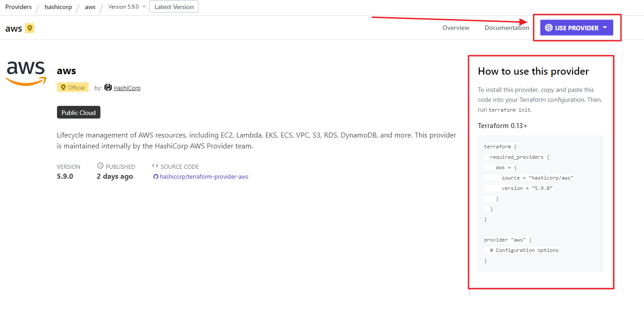Open the HashiCorp publisher link
644x309 pixels.
click(127, 88)
